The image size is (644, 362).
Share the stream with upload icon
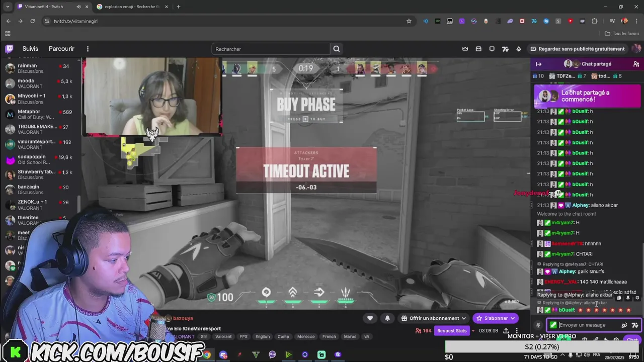pyautogui.click(x=506, y=331)
